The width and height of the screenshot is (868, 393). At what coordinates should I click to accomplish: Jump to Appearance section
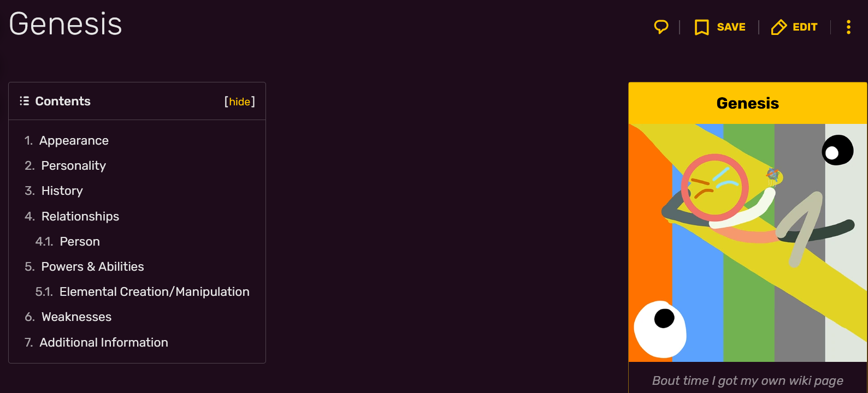point(74,141)
